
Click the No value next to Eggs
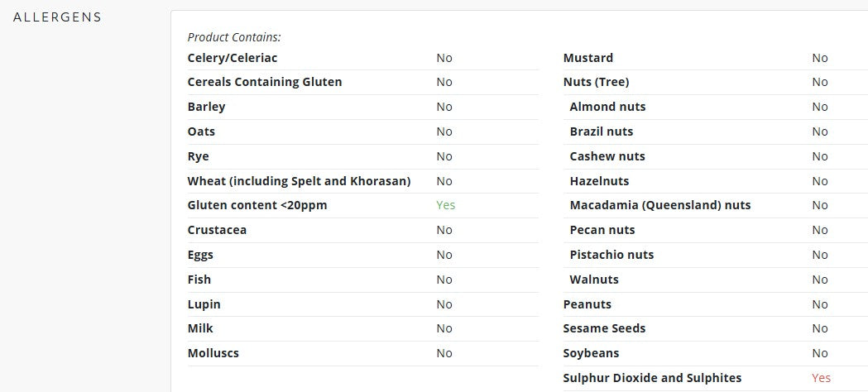point(444,255)
